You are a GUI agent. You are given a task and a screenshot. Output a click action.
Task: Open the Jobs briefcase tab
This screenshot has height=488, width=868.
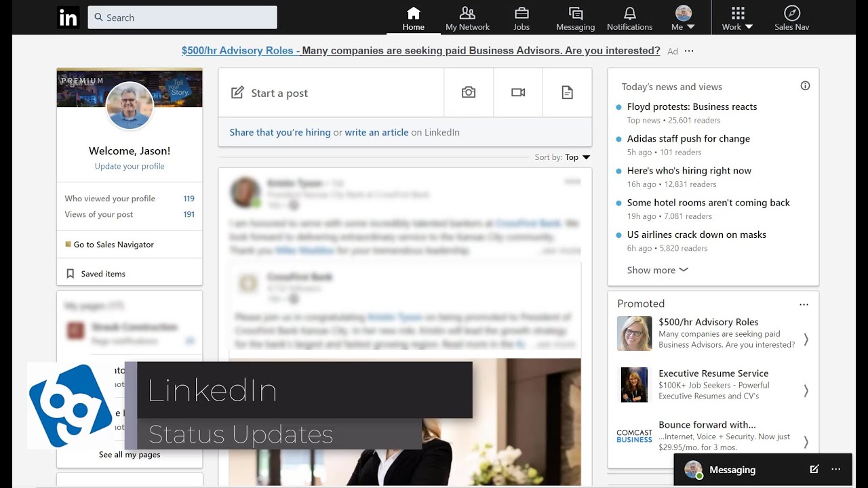click(x=521, y=18)
